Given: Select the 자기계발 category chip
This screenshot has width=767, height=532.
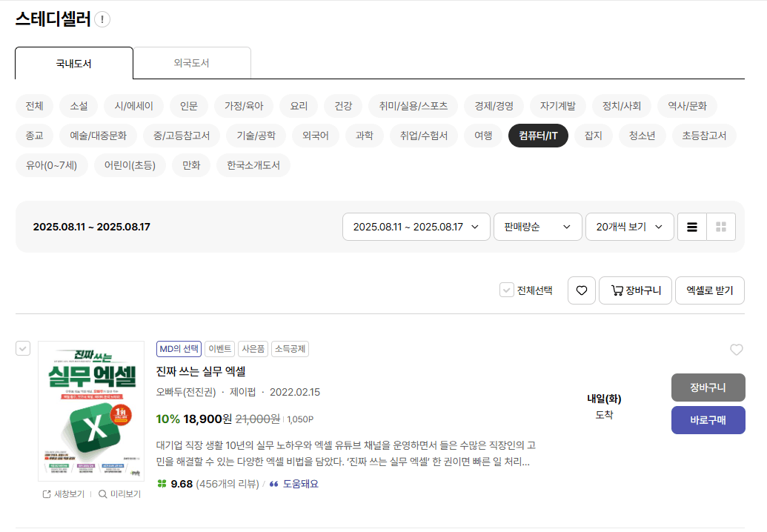Looking at the screenshot, I should 557,106.
